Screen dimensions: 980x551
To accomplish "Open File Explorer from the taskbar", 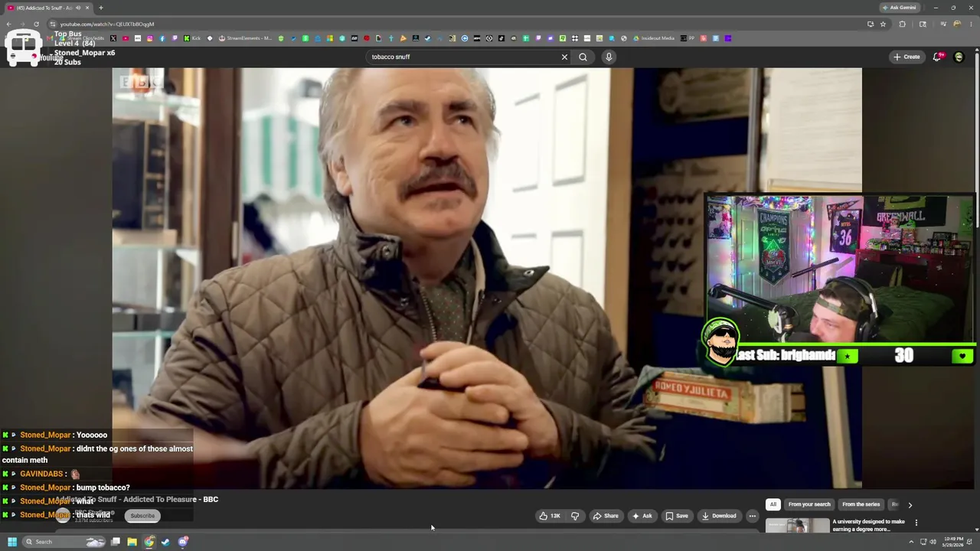I will pos(132,542).
